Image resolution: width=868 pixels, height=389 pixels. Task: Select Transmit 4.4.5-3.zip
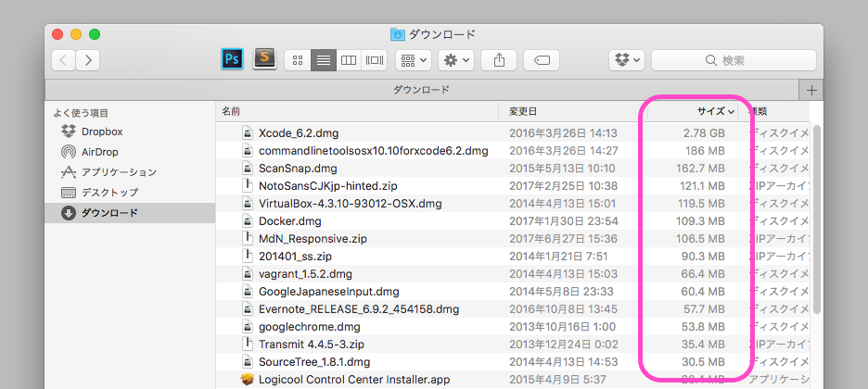(311, 345)
